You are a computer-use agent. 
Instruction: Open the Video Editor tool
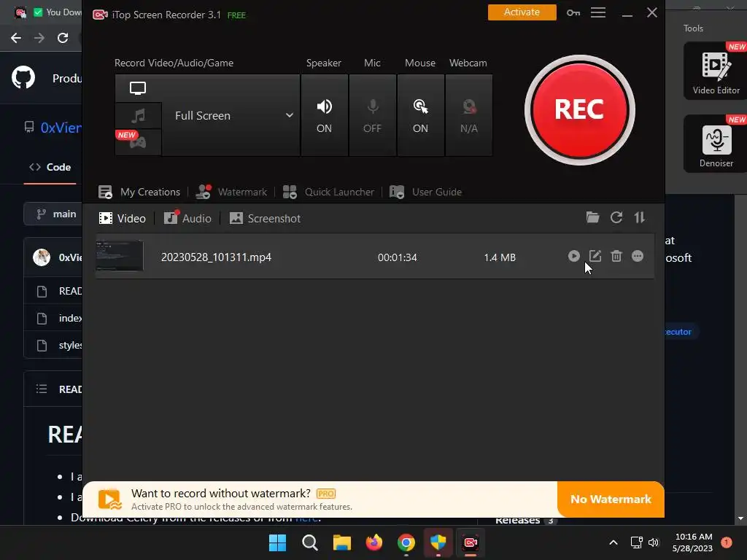tap(716, 71)
